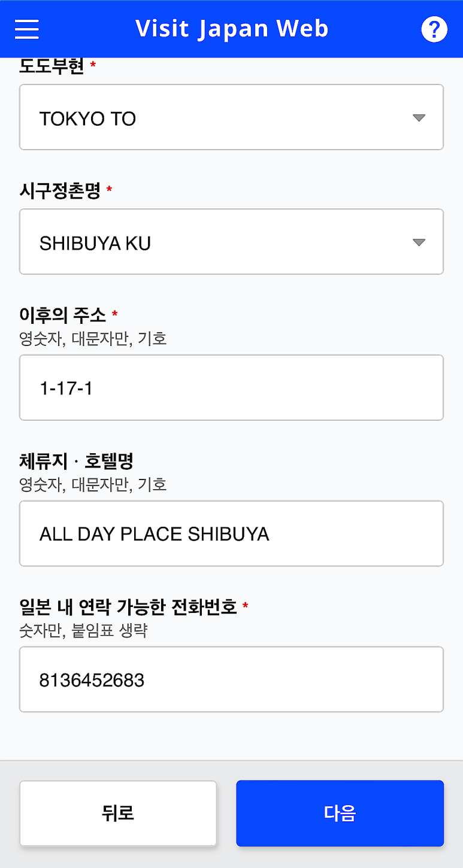Click the hint text under 이후의 주소
Screen dimensions: 463x868
[x=93, y=339]
